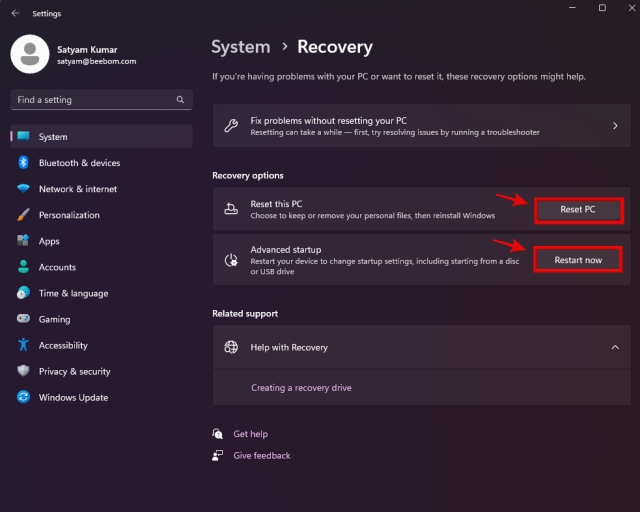Minimize the Settings window
The width and height of the screenshot is (640, 512).
[572, 8]
